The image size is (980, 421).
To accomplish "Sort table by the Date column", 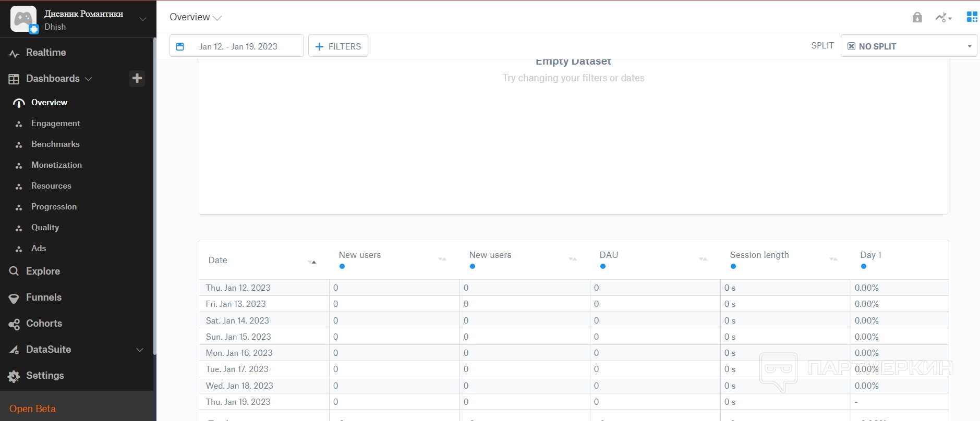I will (x=312, y=261).
